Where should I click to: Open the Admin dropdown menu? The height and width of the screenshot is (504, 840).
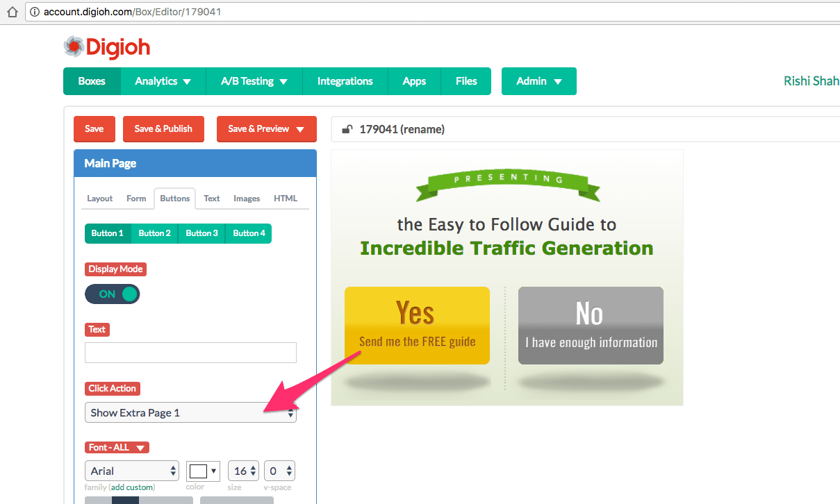(539, 81)
